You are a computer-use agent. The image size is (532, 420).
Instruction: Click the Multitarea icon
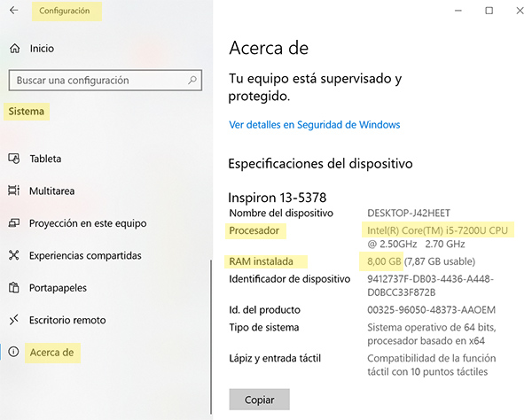point(13,191)
